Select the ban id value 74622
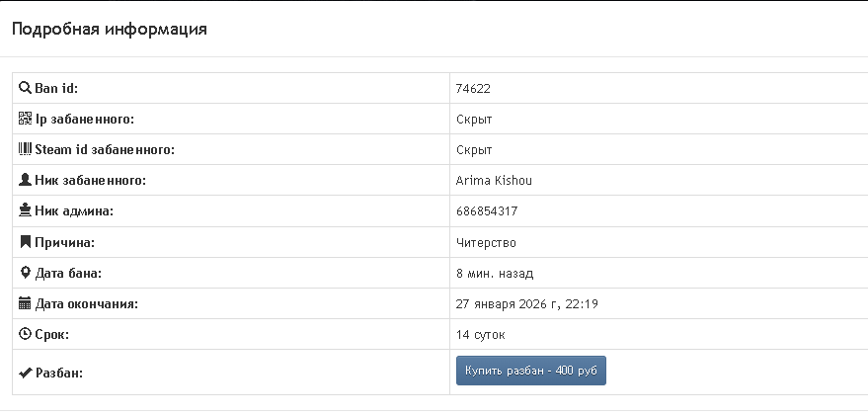The height and width of the screenshot is (416, 868). point(473,89)
